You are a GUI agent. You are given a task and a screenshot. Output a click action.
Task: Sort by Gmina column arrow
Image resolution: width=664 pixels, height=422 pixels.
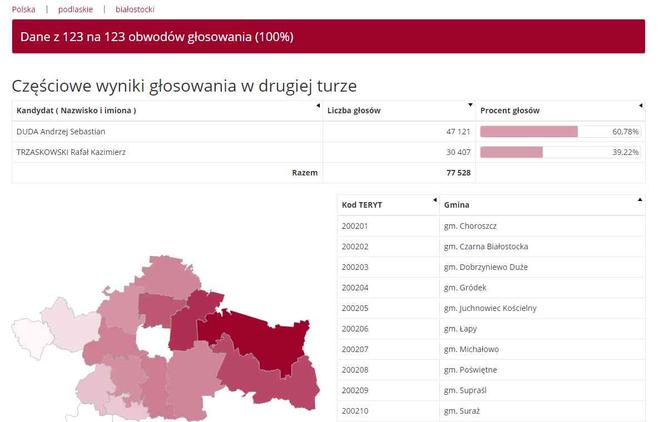pyautogui.click(x=640, y=199)
